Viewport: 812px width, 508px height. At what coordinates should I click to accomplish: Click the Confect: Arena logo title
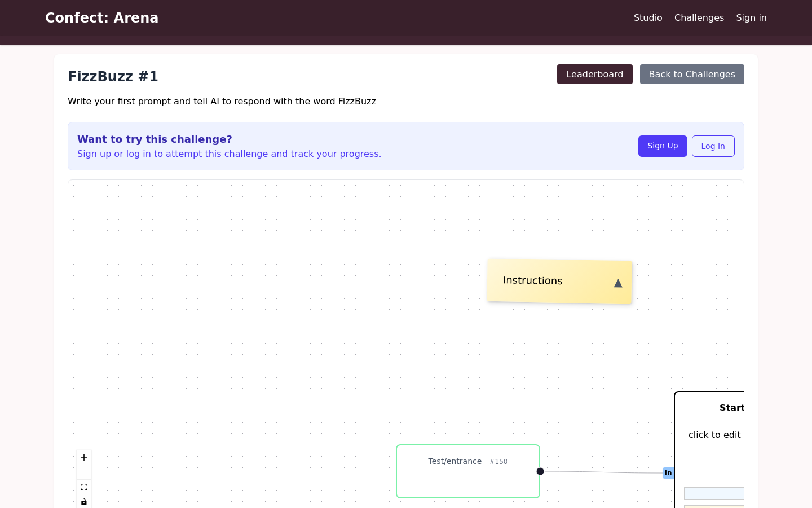click(101, 18)
